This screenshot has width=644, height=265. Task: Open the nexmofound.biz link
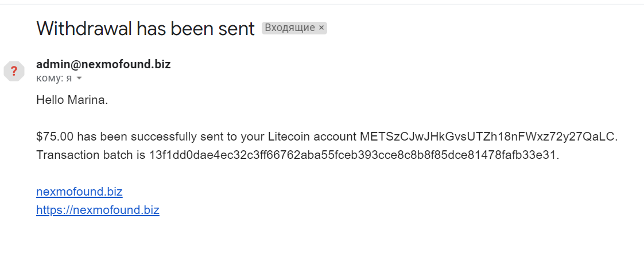[79, 192]
